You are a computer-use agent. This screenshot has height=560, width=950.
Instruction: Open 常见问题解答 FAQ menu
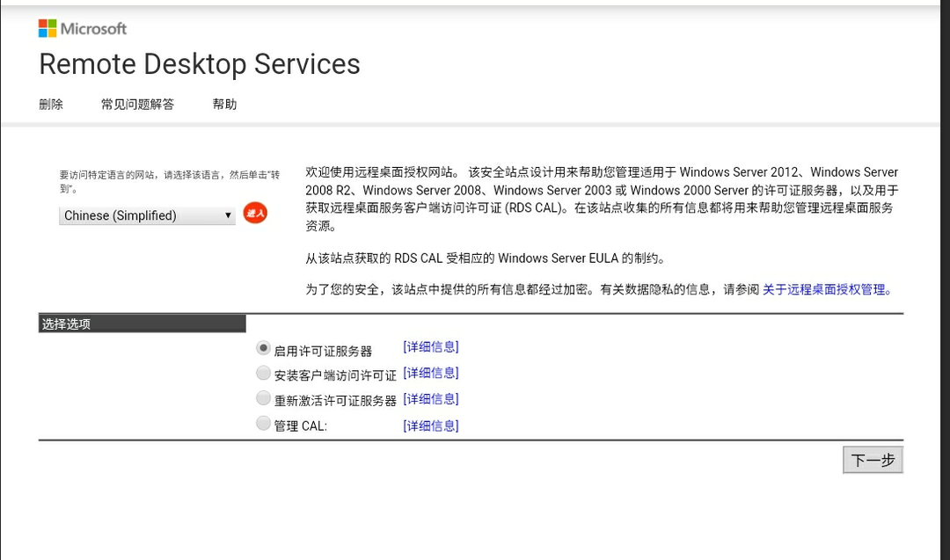click(137, 104)
